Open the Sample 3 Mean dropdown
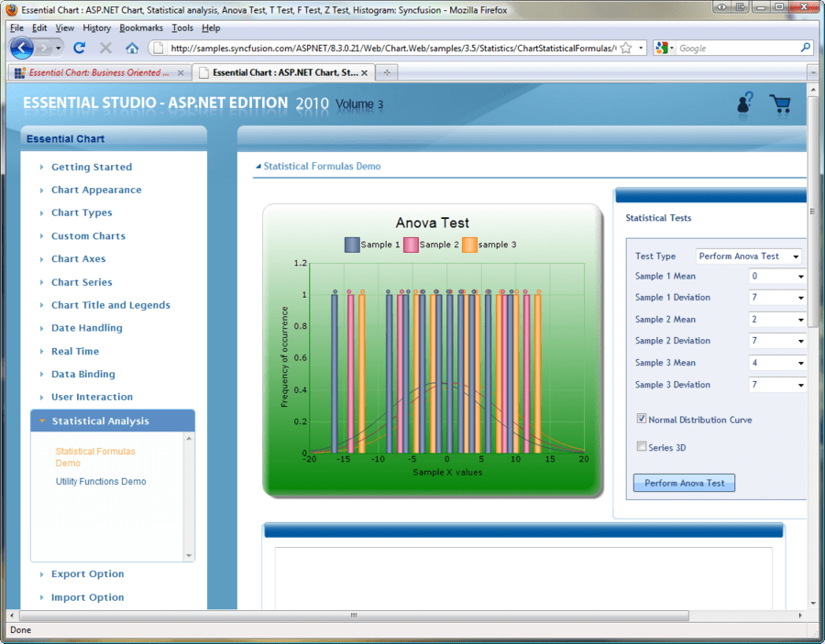 pos(777,363)
